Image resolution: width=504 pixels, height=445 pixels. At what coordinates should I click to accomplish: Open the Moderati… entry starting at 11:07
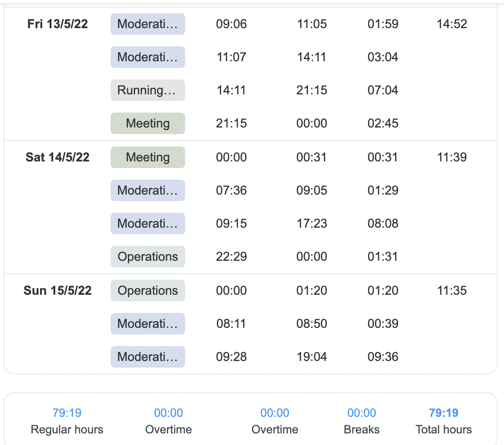tap(148, 57)
